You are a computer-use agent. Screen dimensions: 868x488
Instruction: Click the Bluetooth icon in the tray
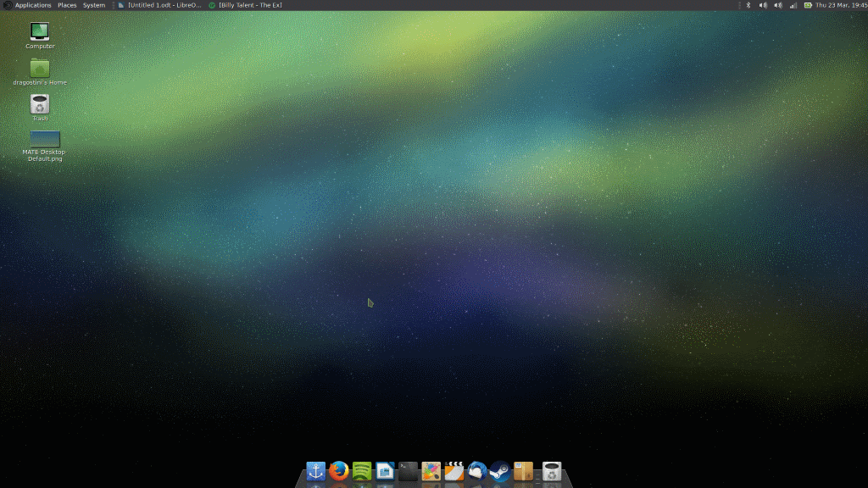[748, 5]
